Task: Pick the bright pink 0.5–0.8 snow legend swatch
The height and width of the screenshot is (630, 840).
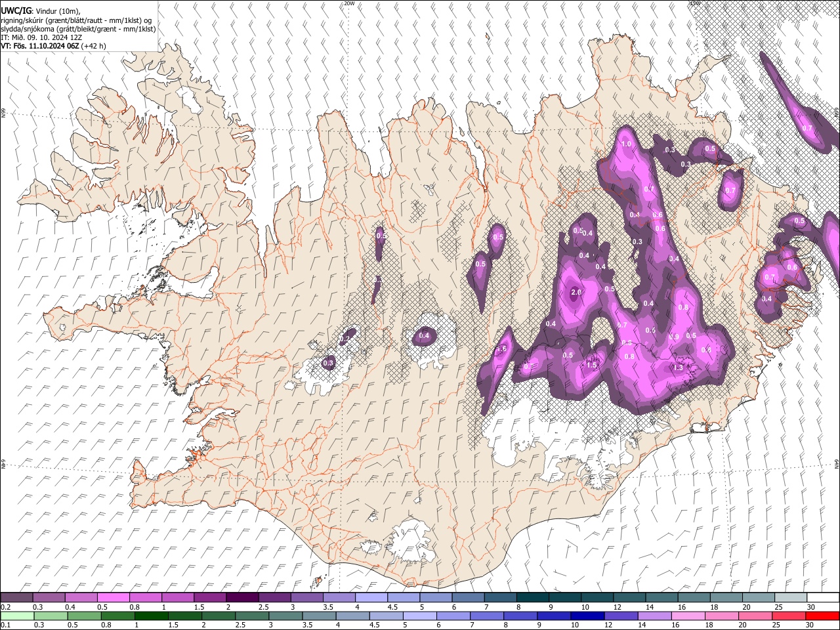Action: pyautogui.click(x=113, y=598)
